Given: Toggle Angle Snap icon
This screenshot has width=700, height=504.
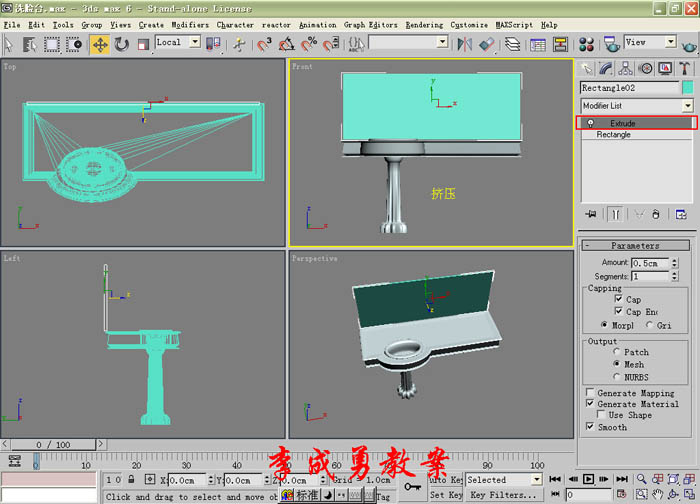Looking at the screenshot, I should click(287, 44).
